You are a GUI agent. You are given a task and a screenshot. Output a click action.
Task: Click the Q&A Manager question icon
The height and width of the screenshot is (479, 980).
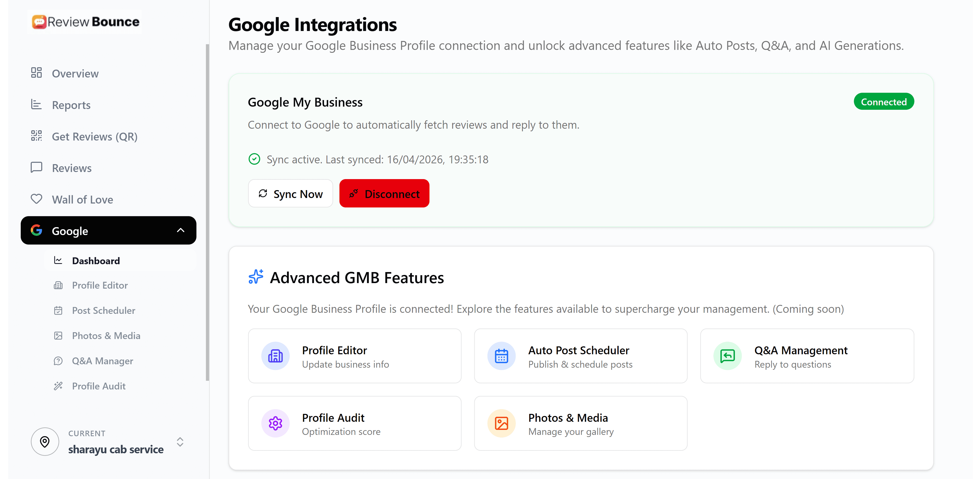58,361
